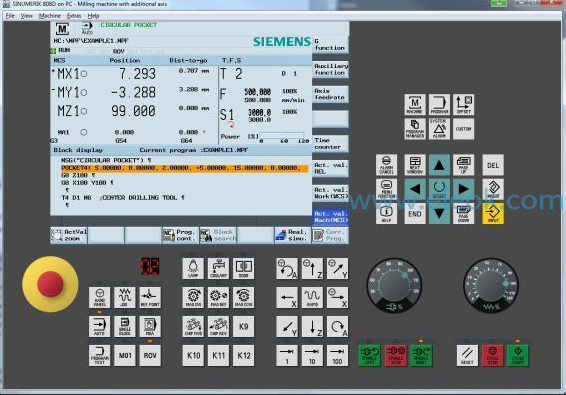The image size is (566, 395).
Task: Click the Reset key
Action: tap(467, 356)
